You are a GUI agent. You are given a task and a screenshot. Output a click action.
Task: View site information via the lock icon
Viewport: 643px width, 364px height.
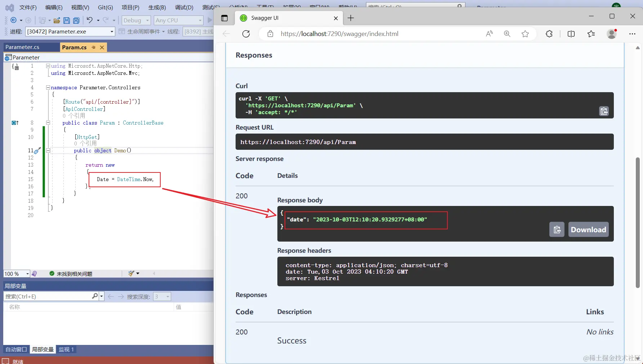pos(270,34)
